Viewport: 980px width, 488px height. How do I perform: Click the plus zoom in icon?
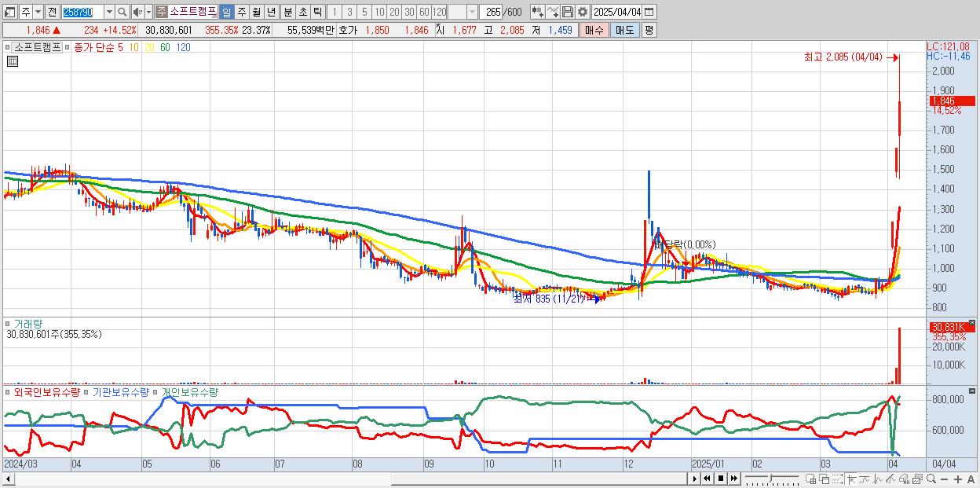pos(958,479)
